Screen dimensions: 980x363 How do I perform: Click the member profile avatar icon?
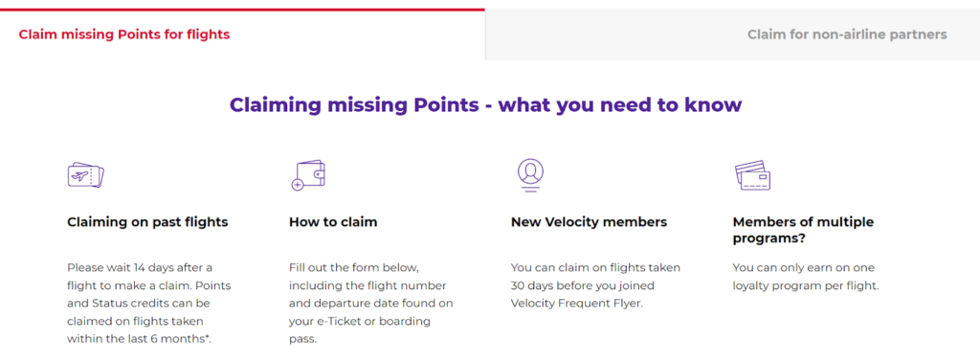(530, 174)
